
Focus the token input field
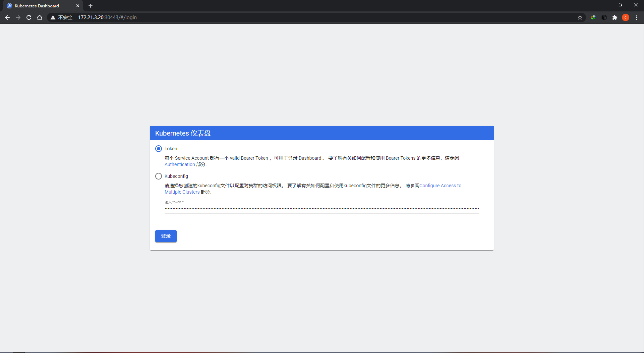(322, 208)
